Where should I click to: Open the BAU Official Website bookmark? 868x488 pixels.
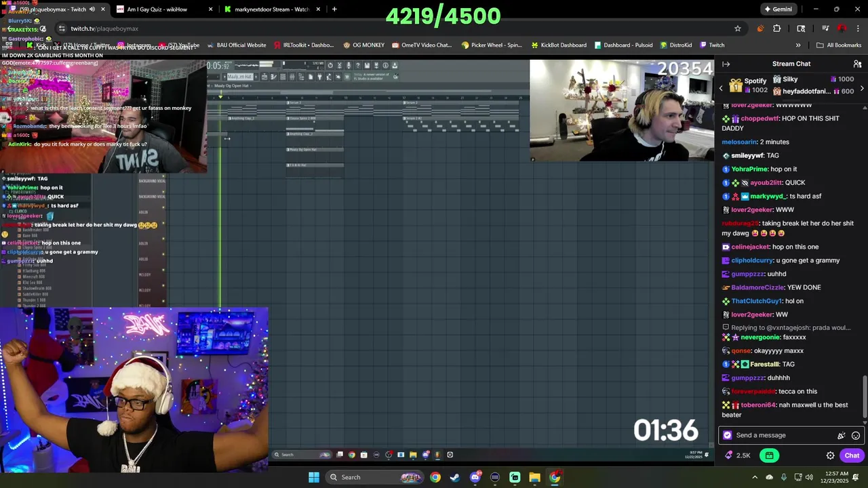[236, 45]
